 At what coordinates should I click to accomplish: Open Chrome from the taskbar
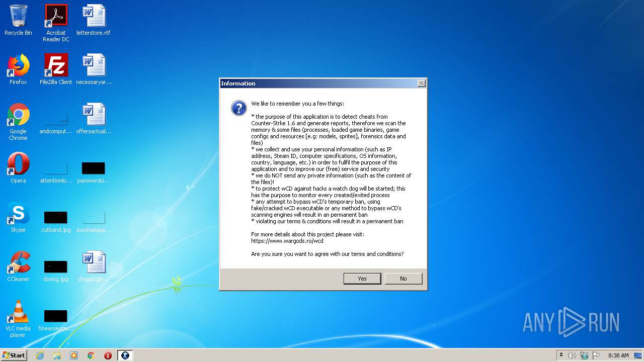[x=91, y=355]
